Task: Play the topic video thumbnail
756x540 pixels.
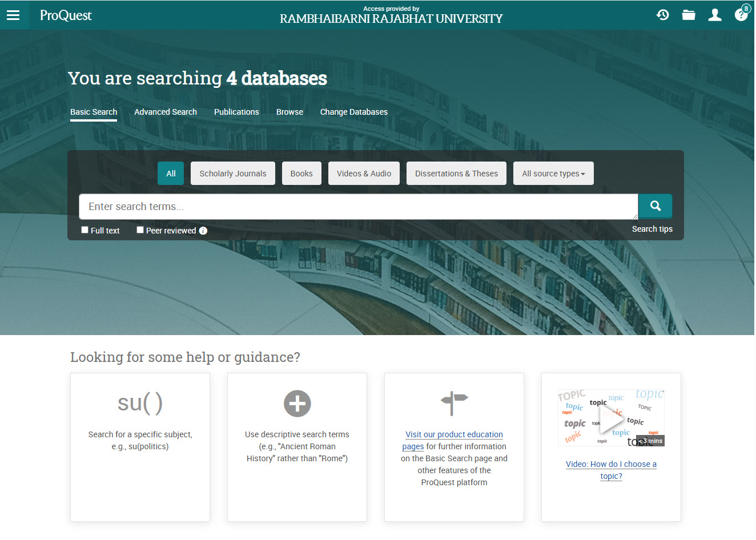Action: click(611, 418)
